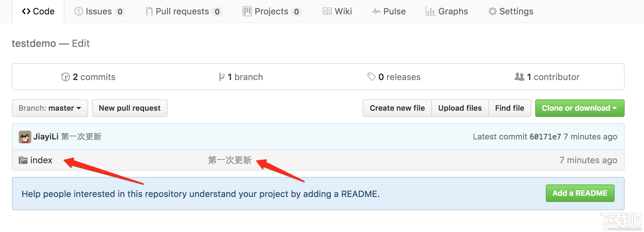Select the Upload files button

point(460,108)
